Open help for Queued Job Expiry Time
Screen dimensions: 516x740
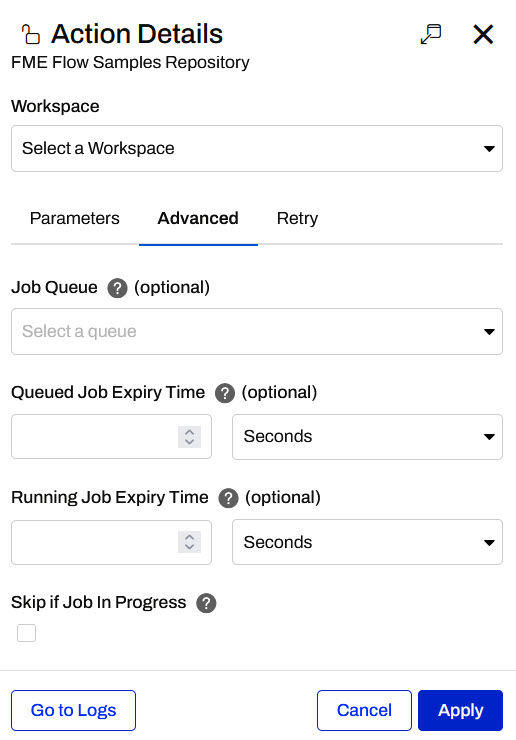(225, 393)
